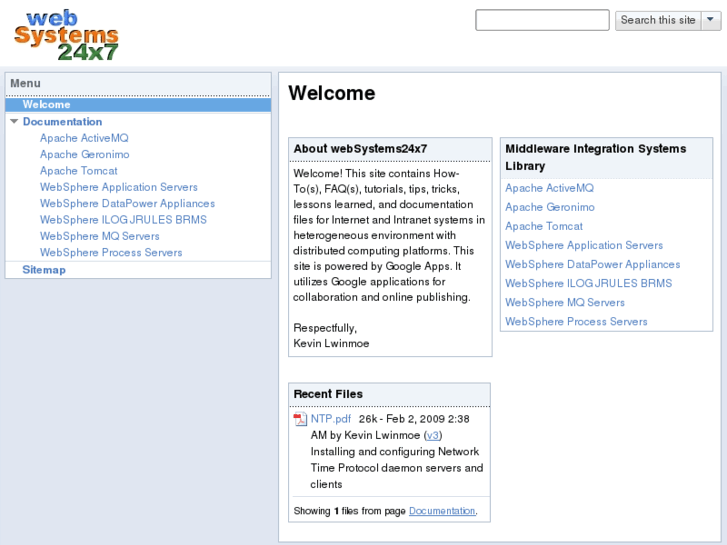The image size is (727, 545).
Task: Focus the search text field
Action: click(x=542, y=20)
